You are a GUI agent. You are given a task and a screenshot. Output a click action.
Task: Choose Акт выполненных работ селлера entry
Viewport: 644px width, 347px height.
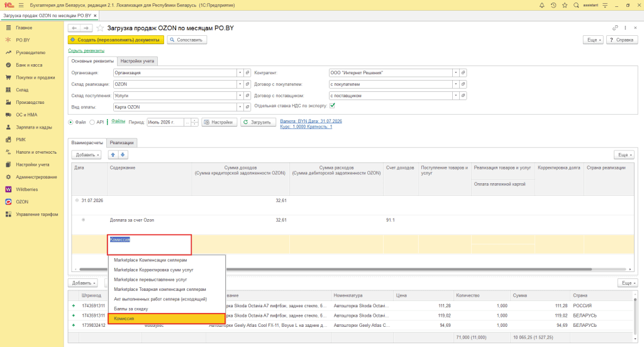click(167, 299)
